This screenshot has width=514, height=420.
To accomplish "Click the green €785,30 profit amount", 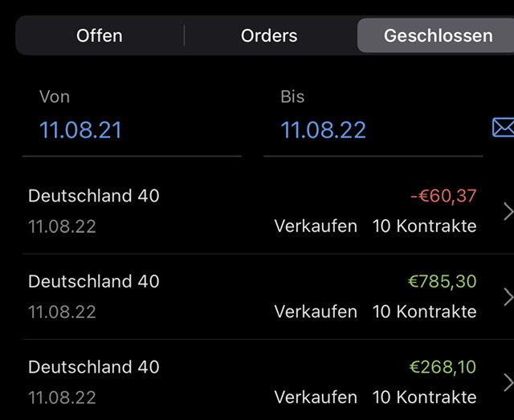I will pyautogui.click(x=443, y=282).
